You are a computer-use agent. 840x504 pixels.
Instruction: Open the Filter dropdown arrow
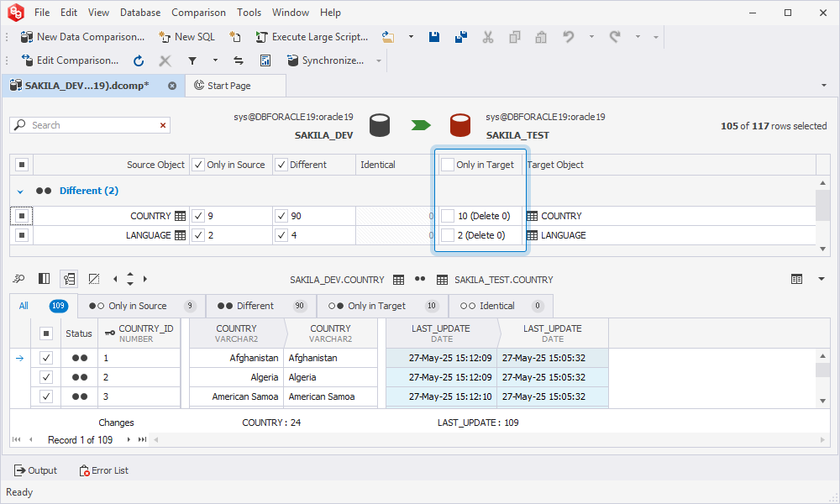pyautogui.click(x=215, y=60)
